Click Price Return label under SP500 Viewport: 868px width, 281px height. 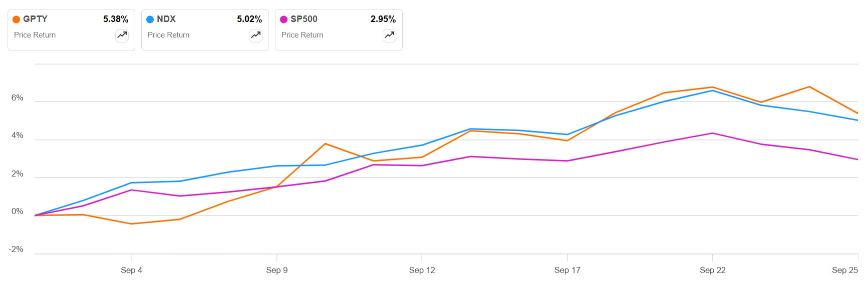[x=303, y=35]
